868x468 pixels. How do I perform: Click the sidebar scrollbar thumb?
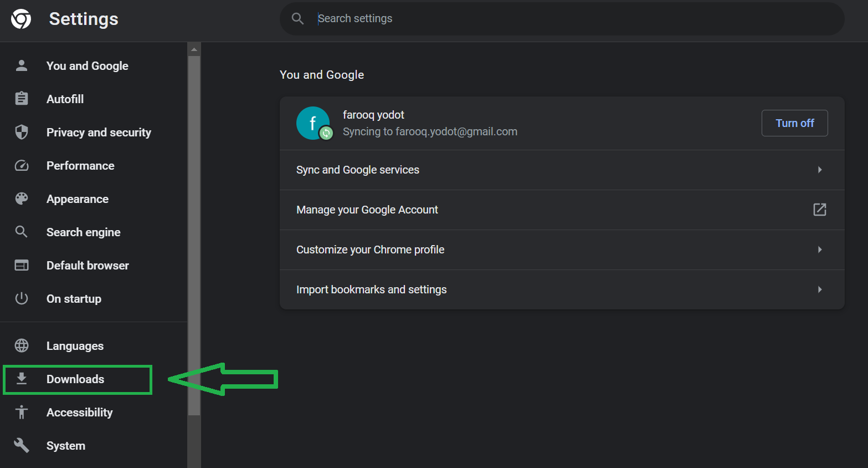(194, 233)
